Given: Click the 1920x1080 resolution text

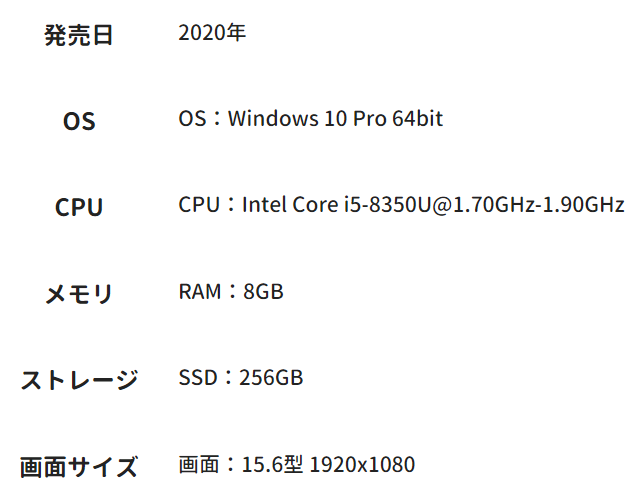Looking at the screenshot, I should click(x=362, y=465).
